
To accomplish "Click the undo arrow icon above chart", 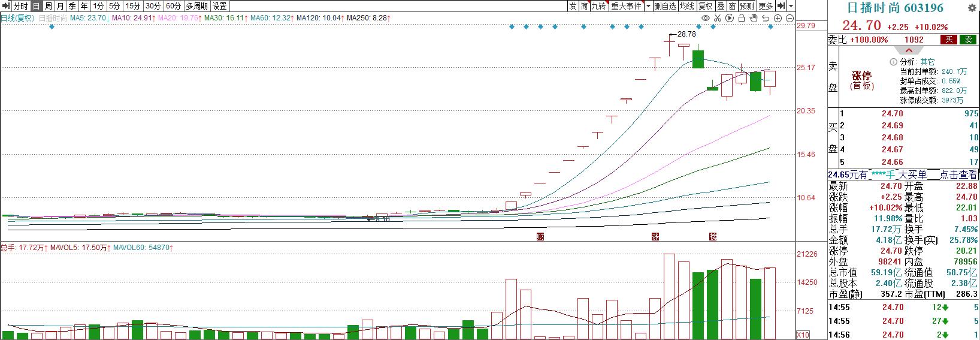I will (766, 19).
